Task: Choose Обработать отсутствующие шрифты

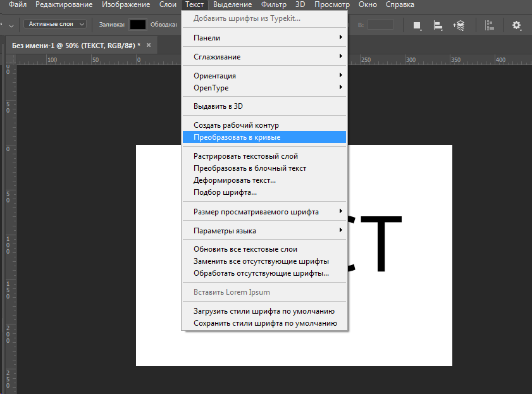Action: coord(264,273)
